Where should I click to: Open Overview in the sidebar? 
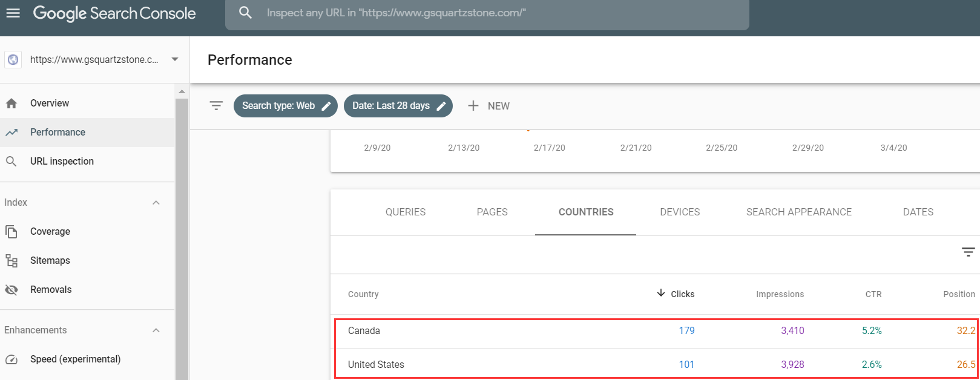(x=87, y=103)
